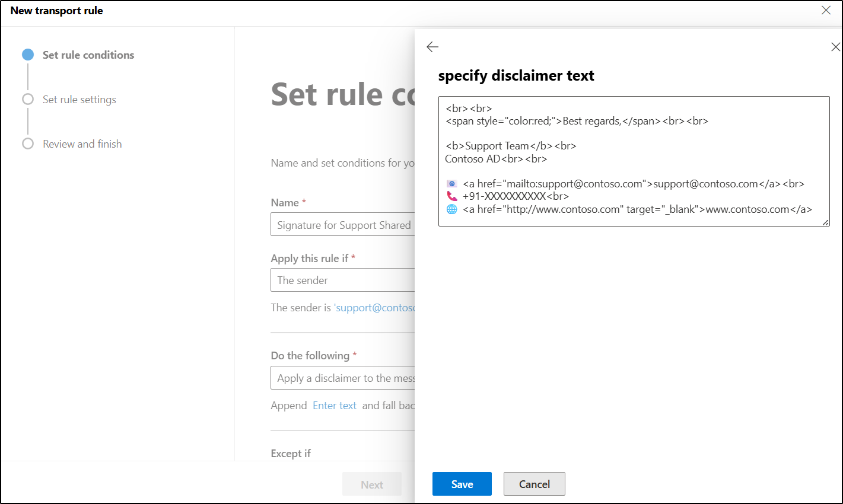The height and width of the screenshot is (504, 843).
Task: Click the email envelope emoji icon
Action: pos(451,184)
